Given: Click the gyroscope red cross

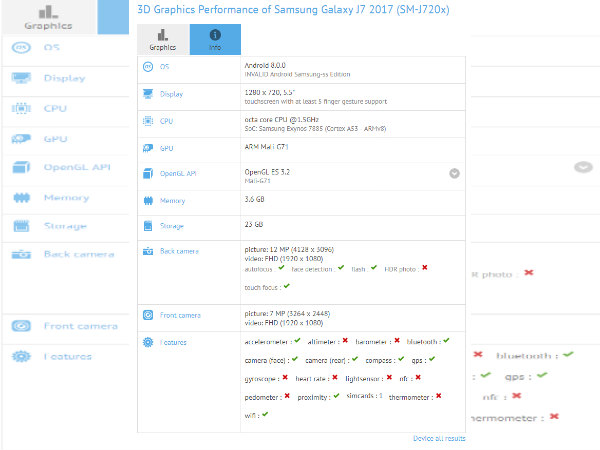Looking at the screenshot, I should click(285, 377).
